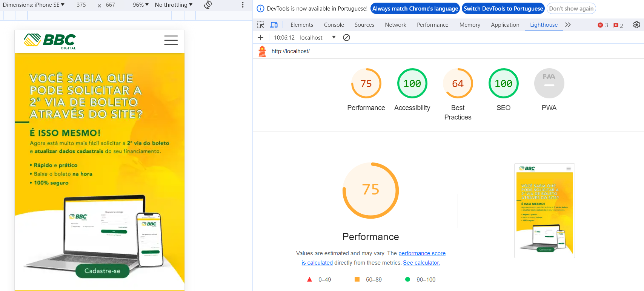Open device toolbar more options menu

(243, 5)
